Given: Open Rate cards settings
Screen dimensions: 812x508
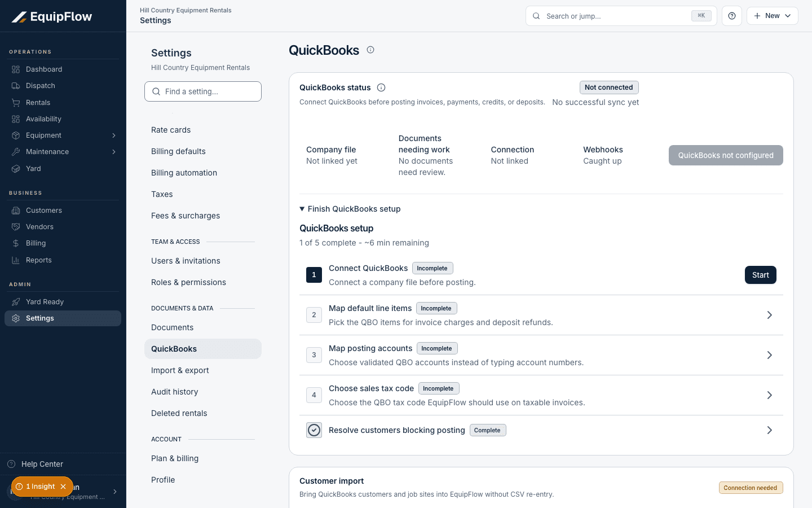Looking at the screenshot, I should click(203, 130).
